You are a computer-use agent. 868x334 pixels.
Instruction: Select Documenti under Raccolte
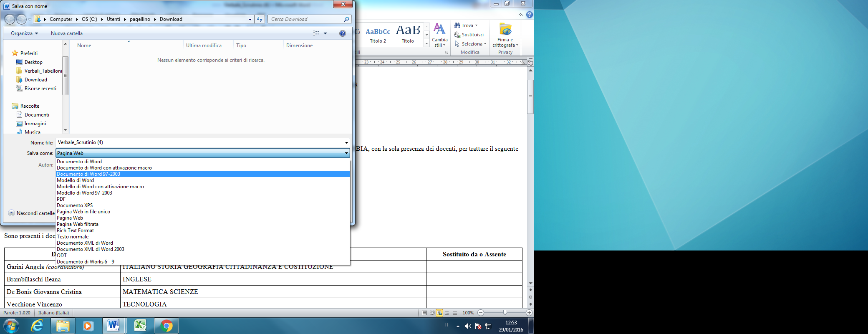tap(33, 115)
